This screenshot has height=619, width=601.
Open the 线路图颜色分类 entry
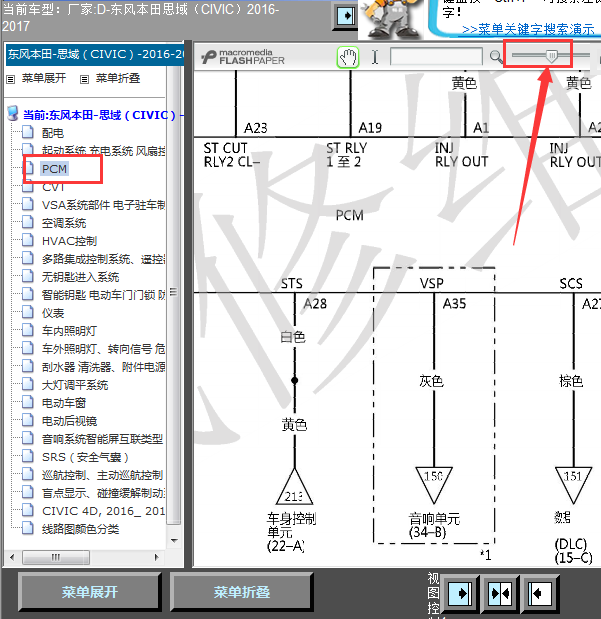[x=81, y=529]
